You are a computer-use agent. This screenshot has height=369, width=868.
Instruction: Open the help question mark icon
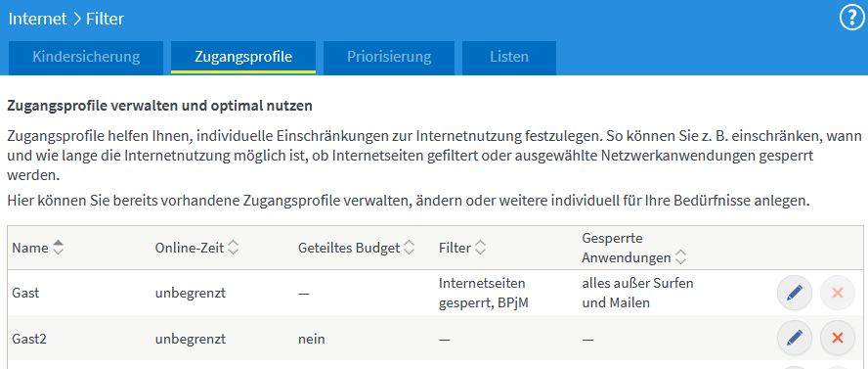852,19
